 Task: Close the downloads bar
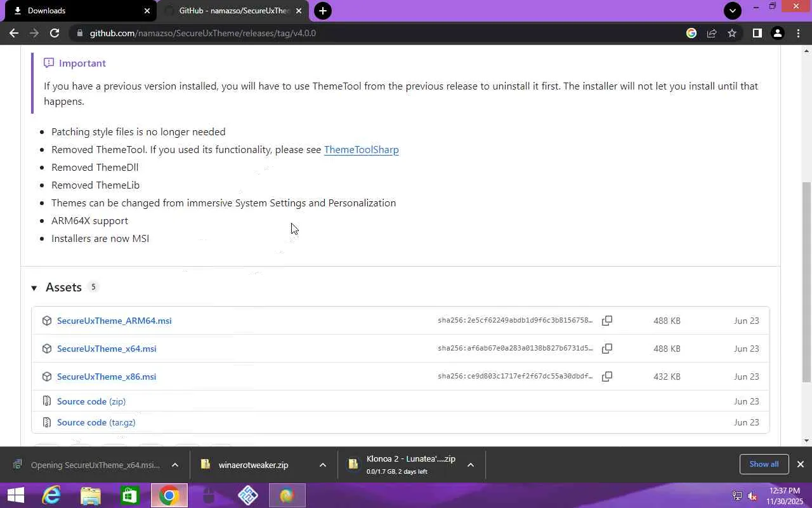[x=800, y=464]
